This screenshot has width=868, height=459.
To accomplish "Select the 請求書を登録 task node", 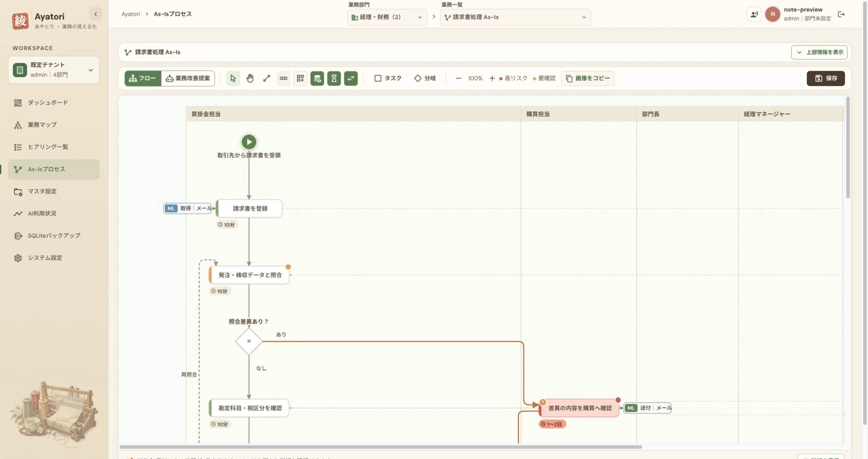I will [250, 208].
